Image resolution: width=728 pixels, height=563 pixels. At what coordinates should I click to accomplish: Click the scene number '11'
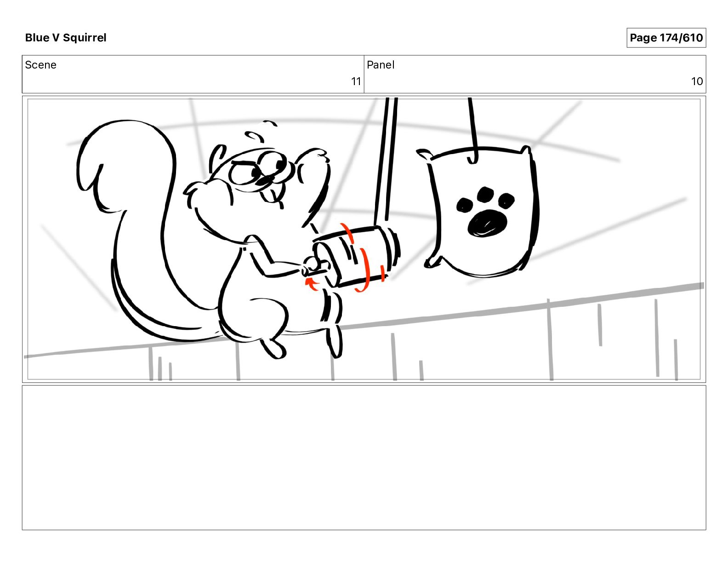(x=356, y=81)
